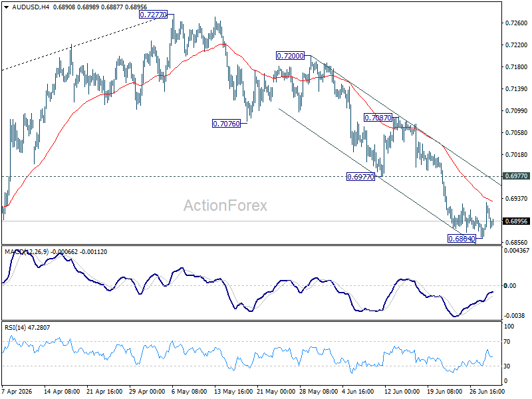Click the 12 Jun 00:00 time label
Viewport: 532px width, 399px height.
tap(402, 391)
